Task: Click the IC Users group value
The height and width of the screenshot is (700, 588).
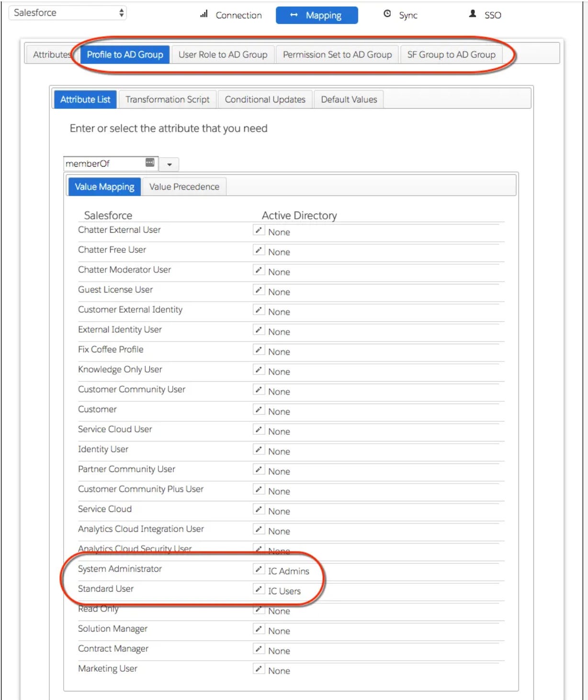Action: (284, 591)
